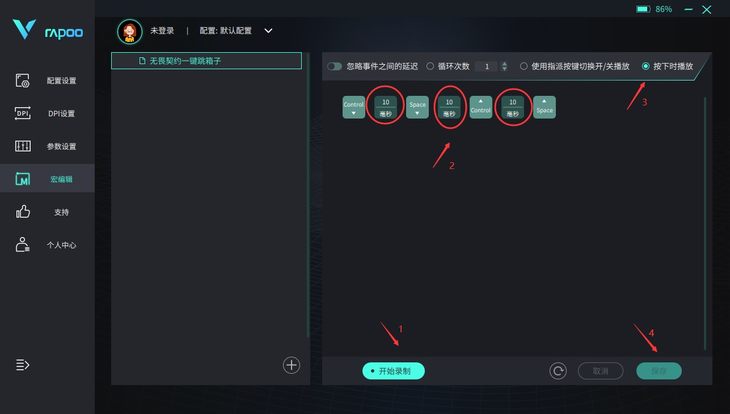Increase loop count using the stepper arrows

(504, 63)
